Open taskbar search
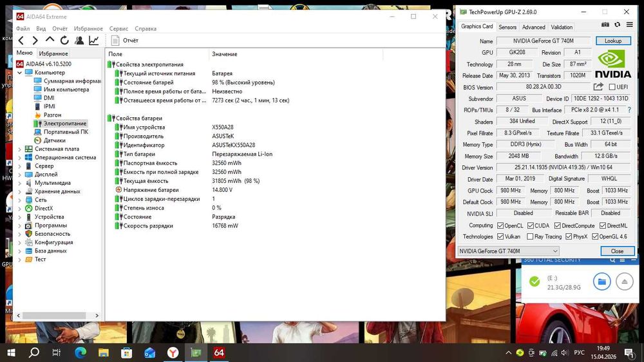 (34, 352)
